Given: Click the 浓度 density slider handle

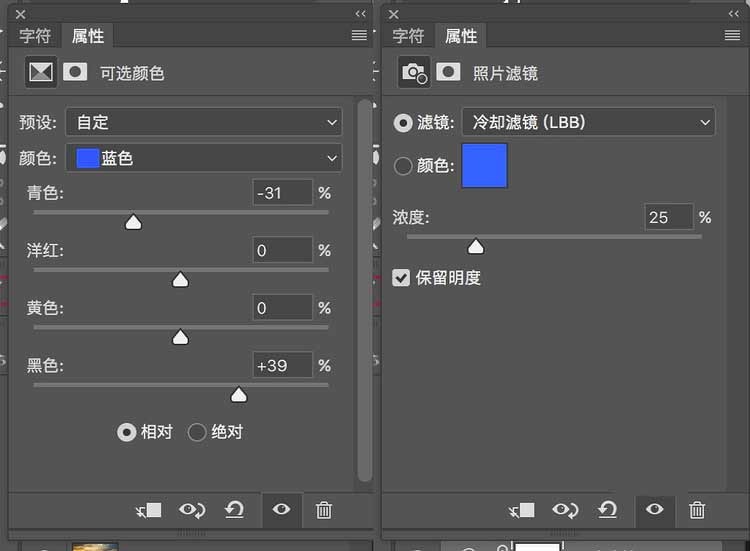Looking at the screenshot, I should 475,247.
